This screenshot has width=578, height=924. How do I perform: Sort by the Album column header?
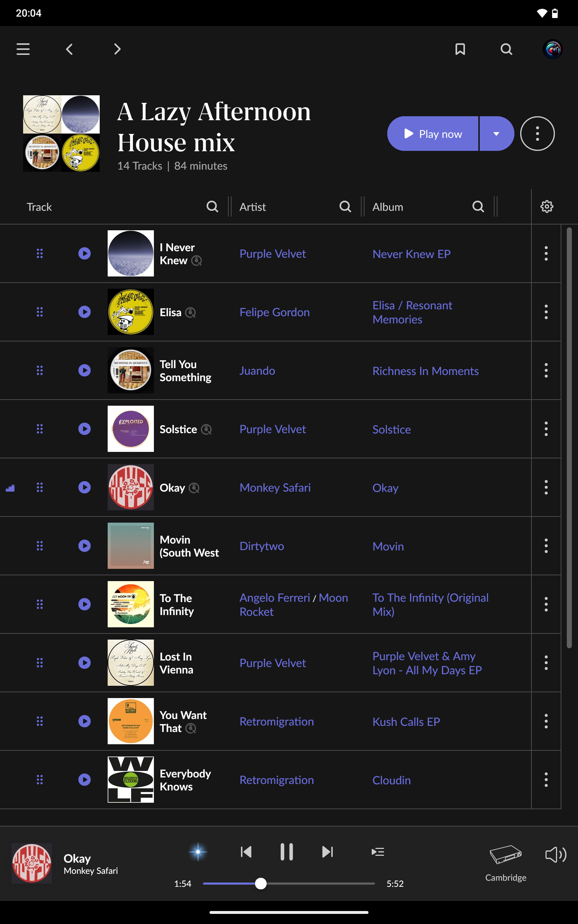pos(388,207)
